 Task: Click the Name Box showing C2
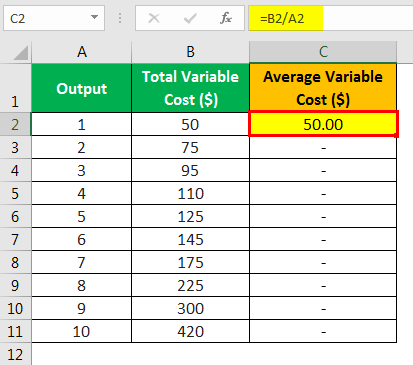point(54,18)
